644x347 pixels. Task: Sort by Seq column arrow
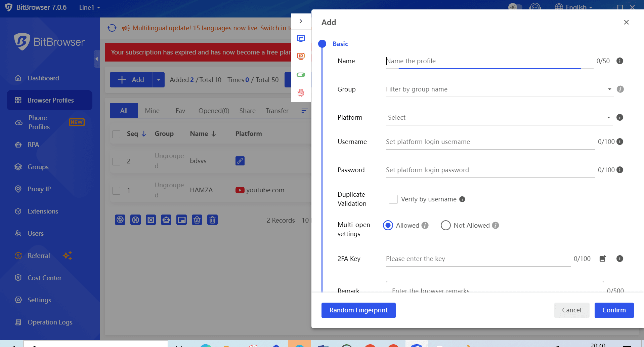tap(144, 134)
